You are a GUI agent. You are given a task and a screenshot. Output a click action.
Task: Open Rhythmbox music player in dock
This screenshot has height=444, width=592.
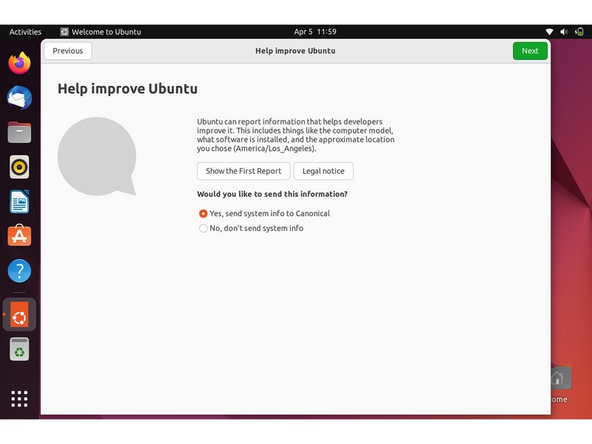tap(20, 167)
